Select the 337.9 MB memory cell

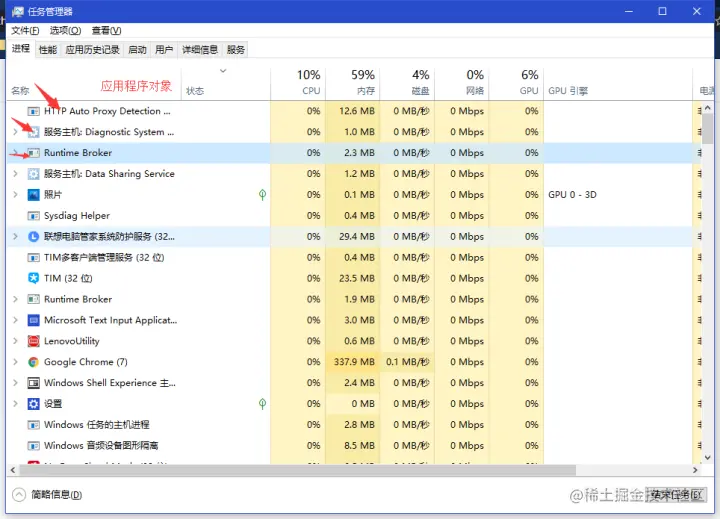pyautogui.click(x=353, y=362)
